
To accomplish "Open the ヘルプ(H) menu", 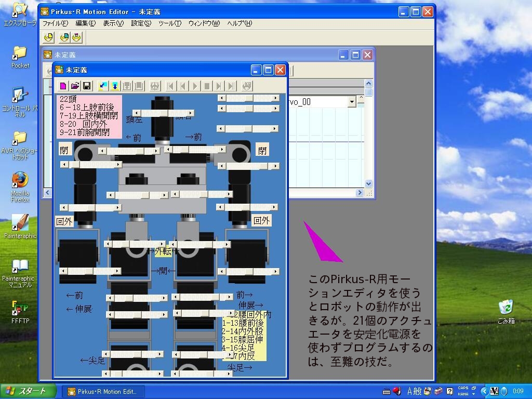I will [240, 23].
